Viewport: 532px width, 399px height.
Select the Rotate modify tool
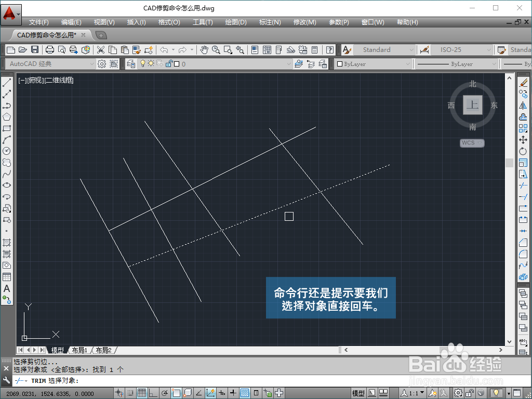523,151
